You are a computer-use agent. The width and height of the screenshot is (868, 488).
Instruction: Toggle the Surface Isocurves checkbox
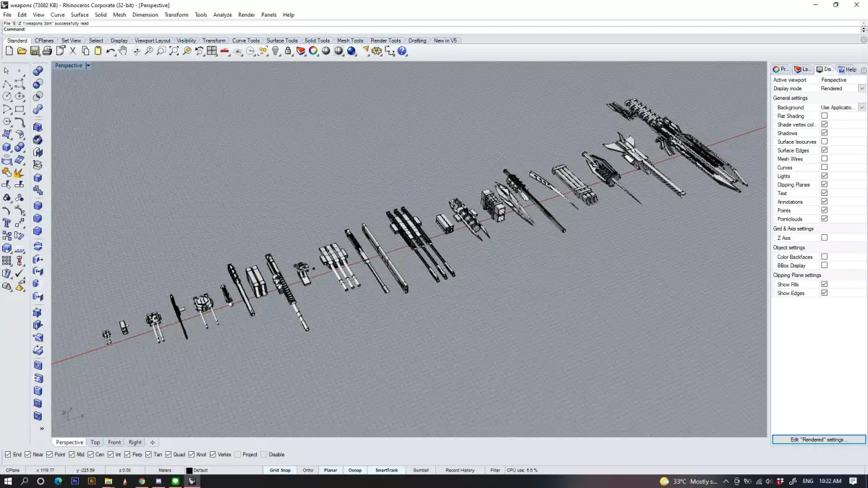824,142
